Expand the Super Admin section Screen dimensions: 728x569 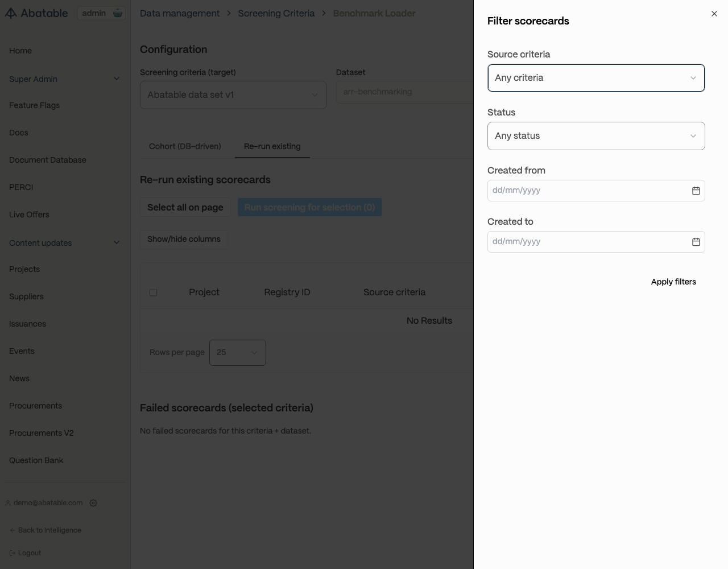(x=65, y=79)
